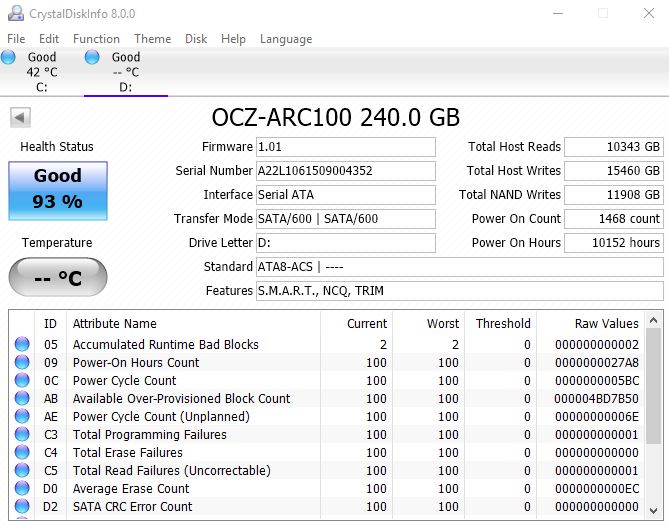Click the blue status orb for drive D:
Image resolution: width=669 pixels, height=527 pixels.
click(x=92, y=57)
